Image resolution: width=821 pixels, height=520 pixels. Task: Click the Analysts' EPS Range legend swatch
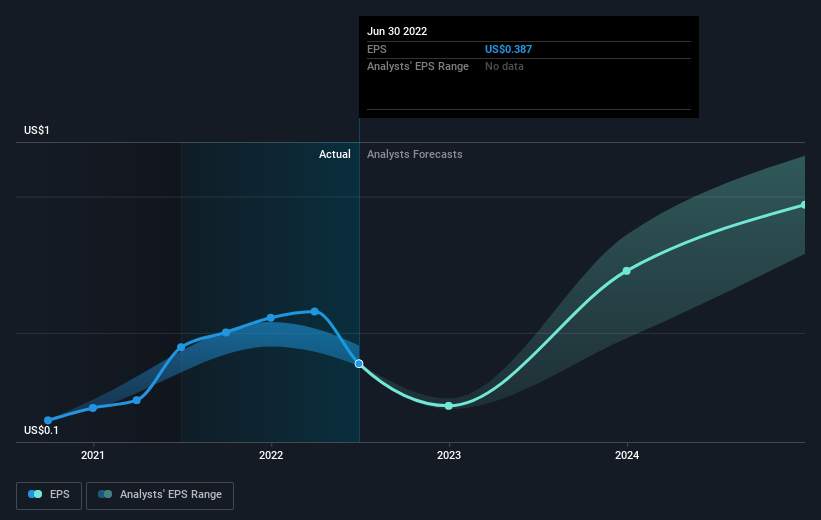click(105, 494)
